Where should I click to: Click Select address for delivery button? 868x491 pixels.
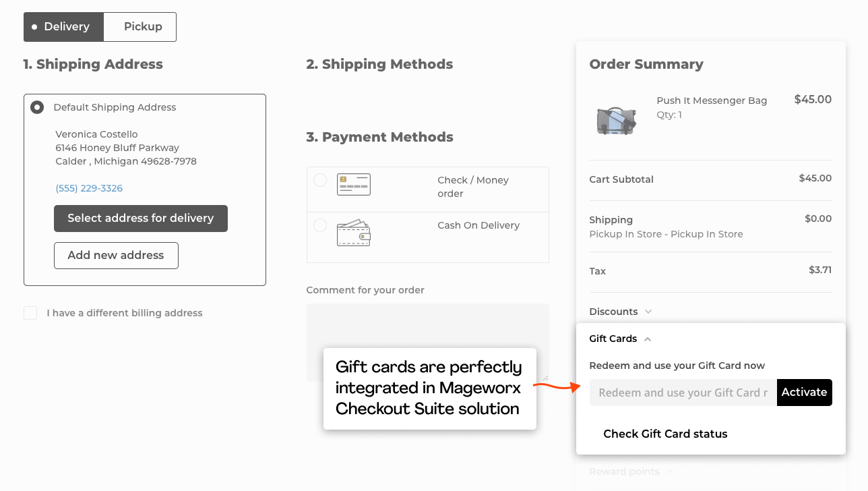pos(141,219)
